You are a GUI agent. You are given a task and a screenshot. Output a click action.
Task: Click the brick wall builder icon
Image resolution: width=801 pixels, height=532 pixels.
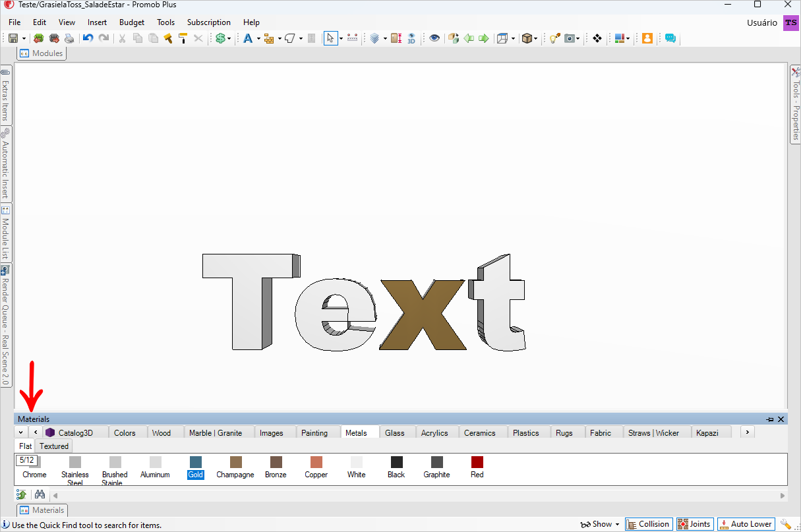click(x=269, y=38)
